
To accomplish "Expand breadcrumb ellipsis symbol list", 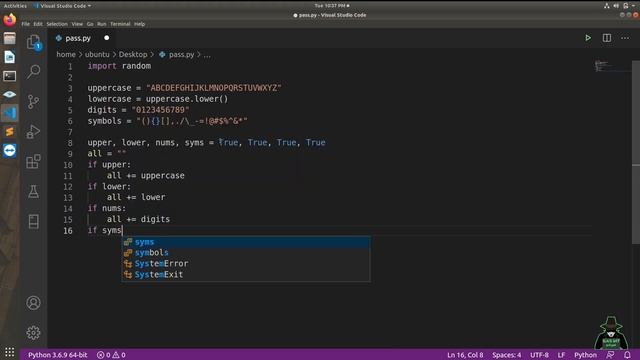I will [207, 55].
